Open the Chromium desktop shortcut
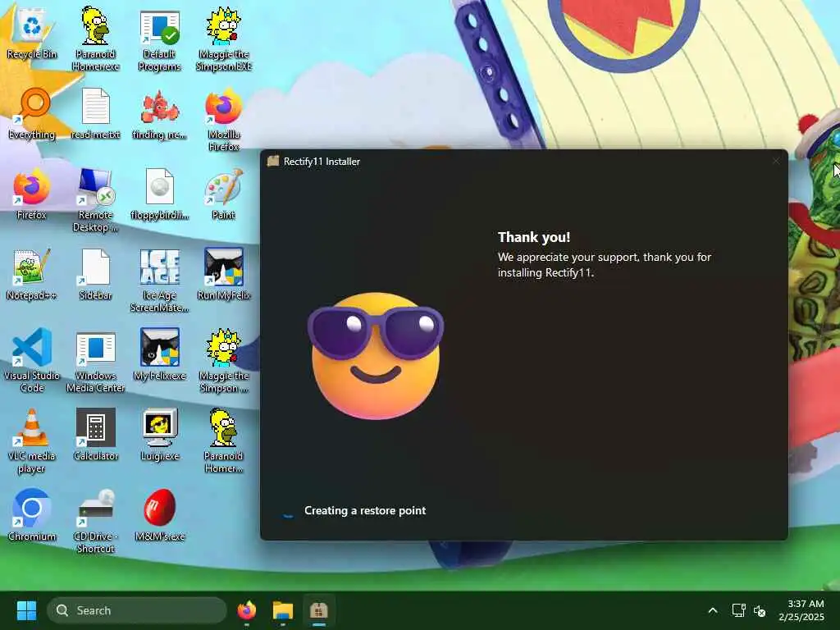 click(x=32, y=515)
